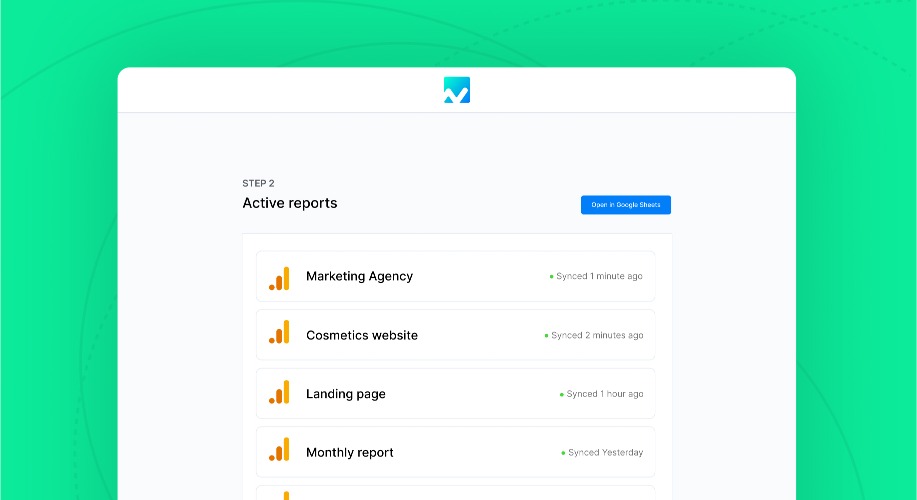Open in Google Sheets button
Image resolution: width=917 pixels, height=500 pixels.
[626, 205]
